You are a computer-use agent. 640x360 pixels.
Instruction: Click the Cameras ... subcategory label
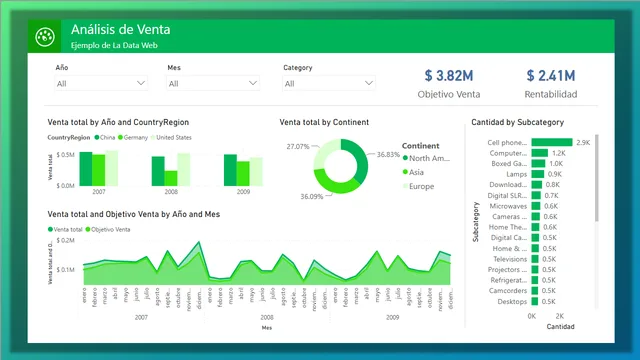click(x=509, y=217)
